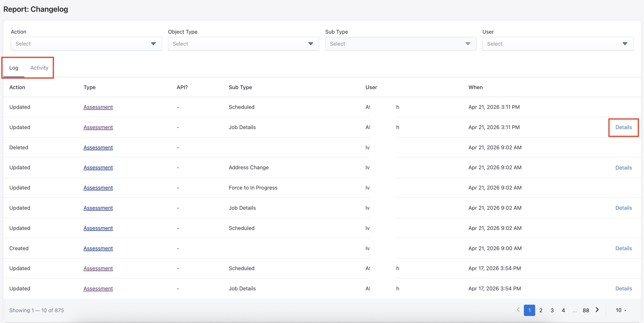Click current page 1 button
Image resolution: width=644 pixels, height=323 pixels.
tap(529, 310)
